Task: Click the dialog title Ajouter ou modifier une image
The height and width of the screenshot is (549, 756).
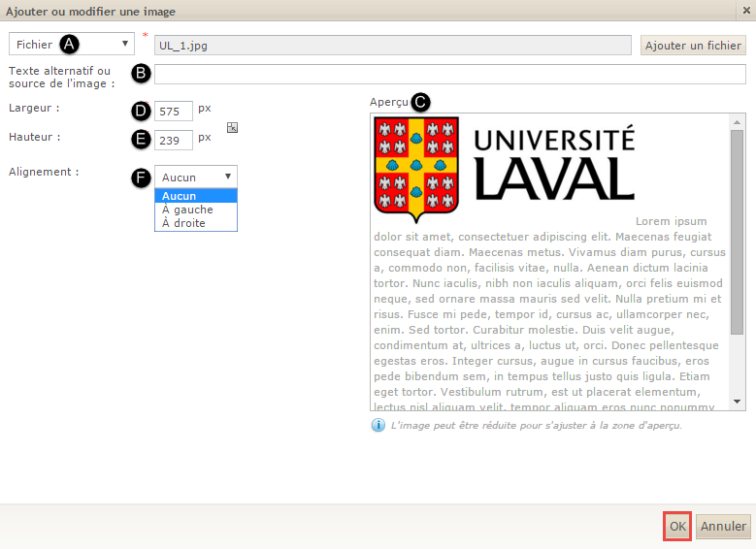Action: tap(90, 11)
